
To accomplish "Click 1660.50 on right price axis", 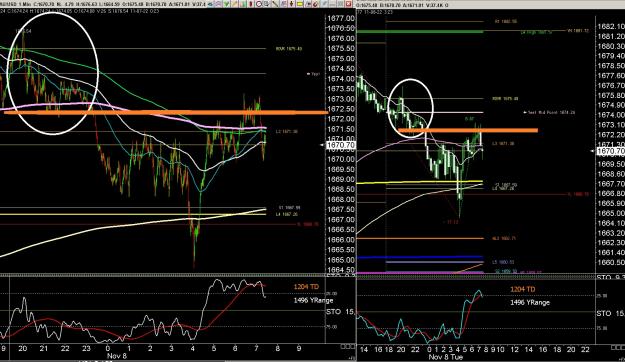I will coord(611,262).
